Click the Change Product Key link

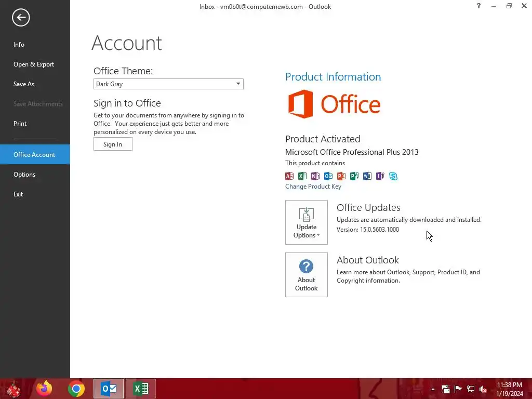[x=313, y=187]
